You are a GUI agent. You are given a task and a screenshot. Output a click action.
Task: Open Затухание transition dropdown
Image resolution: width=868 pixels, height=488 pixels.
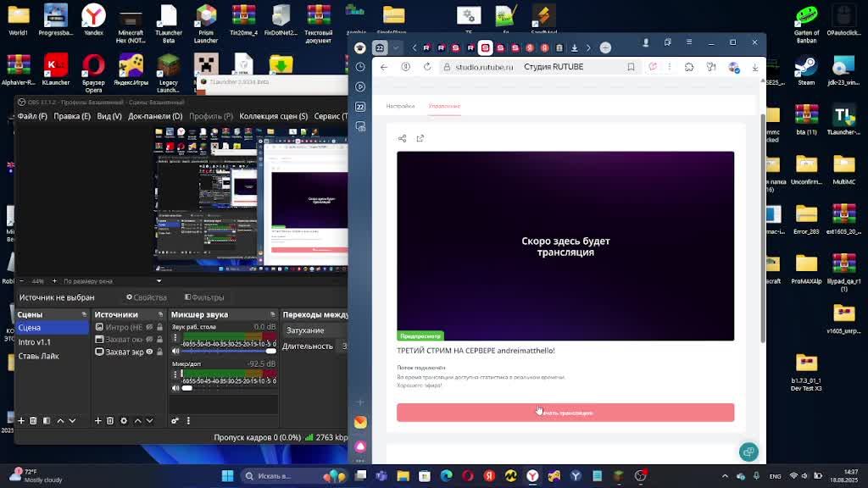(x=314, y=330)
